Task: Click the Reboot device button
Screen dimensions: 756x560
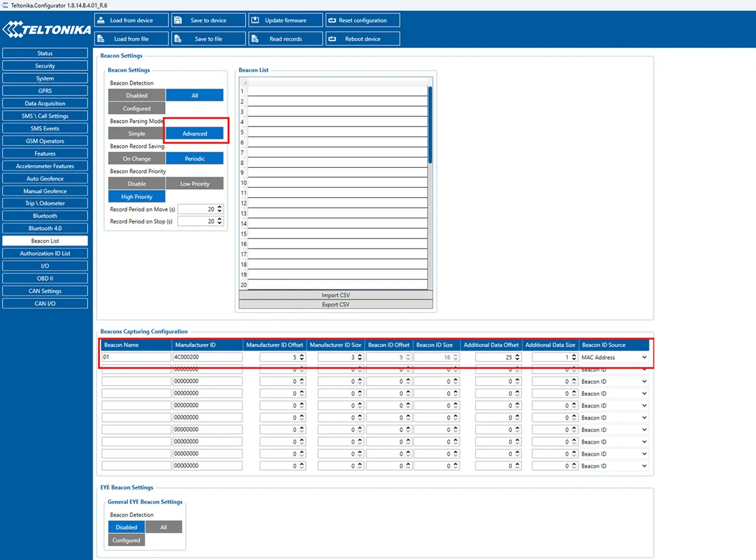Action: click(363, 39)
